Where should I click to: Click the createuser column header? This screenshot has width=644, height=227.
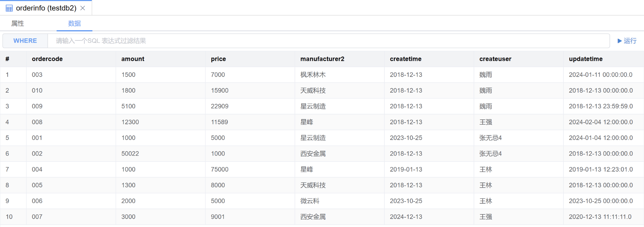(495, 59)
